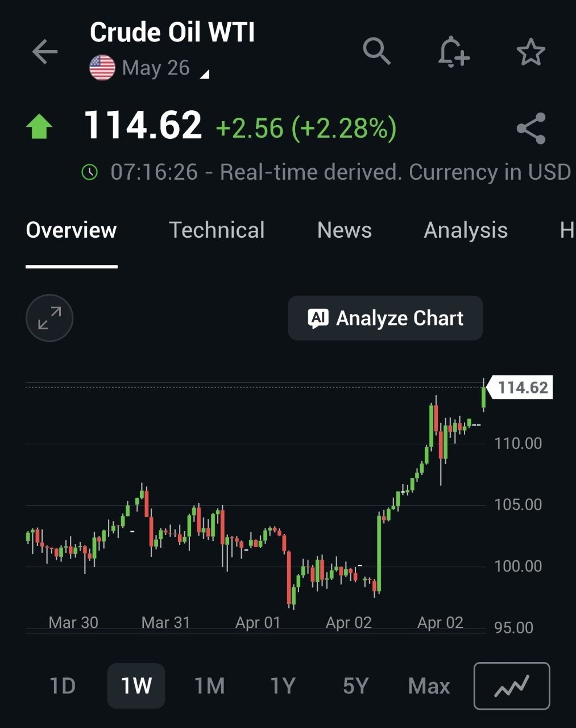
Task: Tap the green up arrow indicator
Action: click(39, 126)
